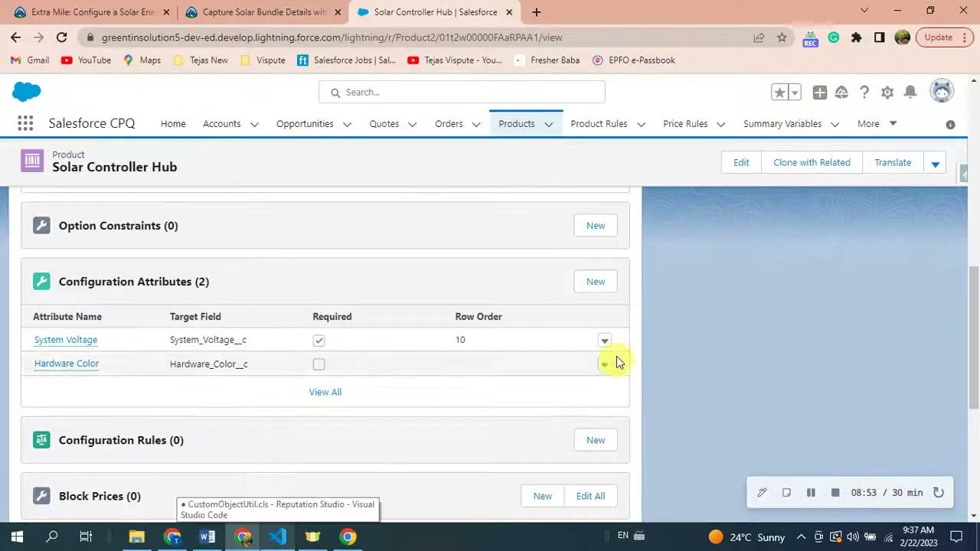
Task: Go to the Home tab
Action: tap(173, 123)
